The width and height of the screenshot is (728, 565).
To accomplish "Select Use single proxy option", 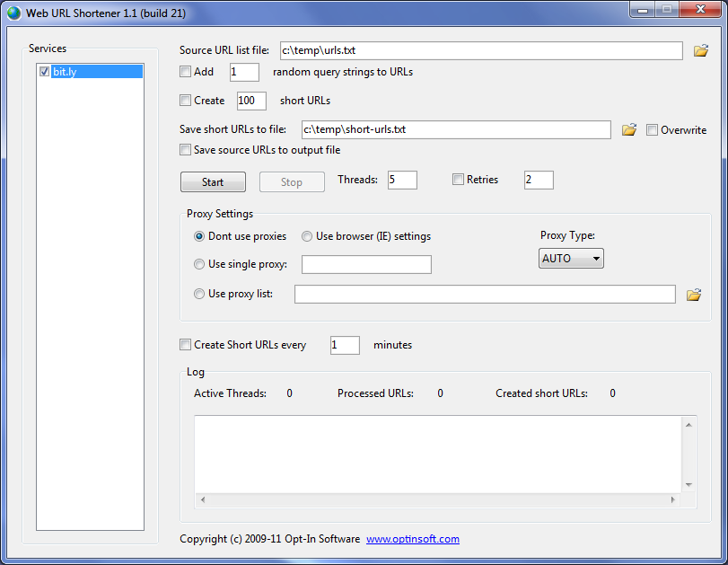I will pyautogui.click(x=199, y=264).
